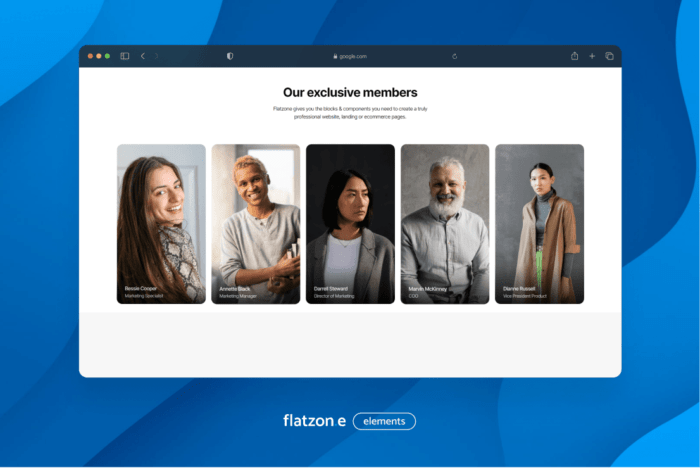
Task: Select Darrell Steward's photo card
Action: pyautogui.click(x=350, y=223)
